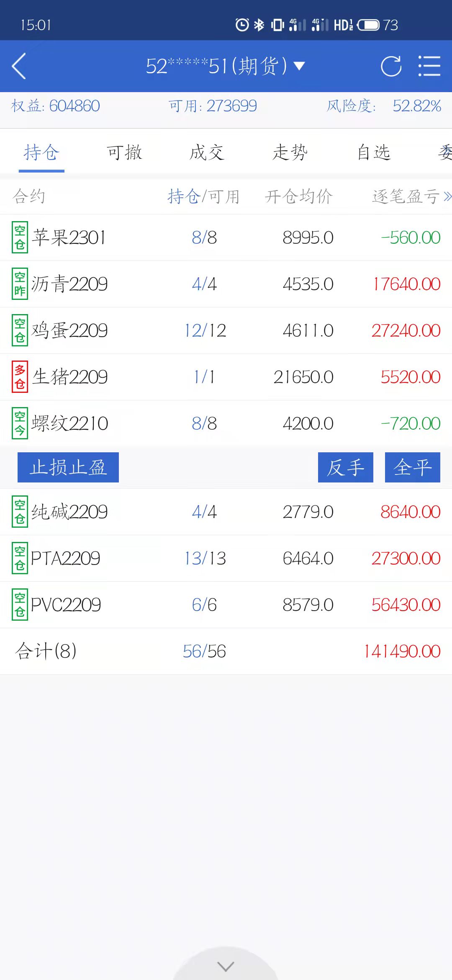Screen dimensions: 452x980
Task: Click the 反手 button
Action: pos(346,467)
